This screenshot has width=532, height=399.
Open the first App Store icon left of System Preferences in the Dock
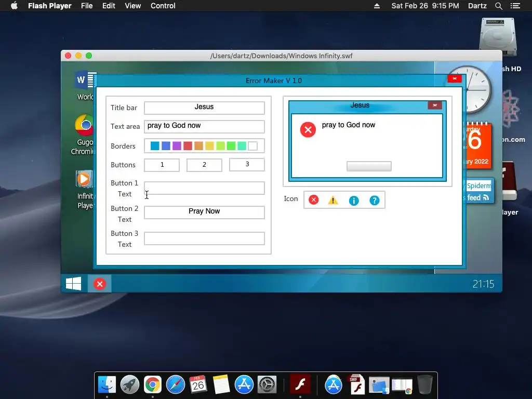pos(244,385)
